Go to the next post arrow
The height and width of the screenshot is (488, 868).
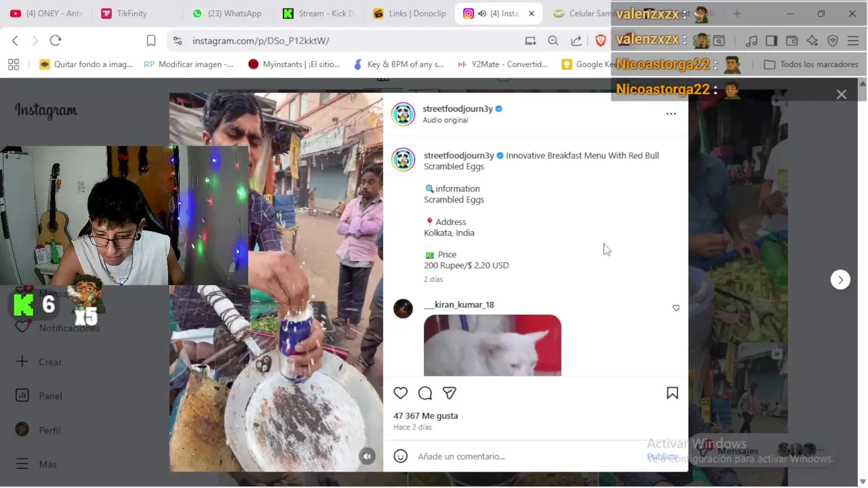(840, 279)
